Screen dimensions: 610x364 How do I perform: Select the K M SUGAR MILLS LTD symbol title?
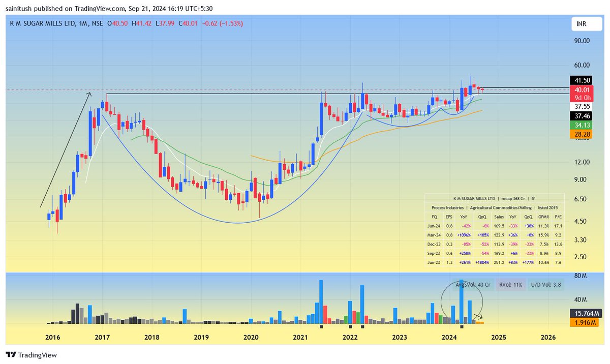click(49, 23)
